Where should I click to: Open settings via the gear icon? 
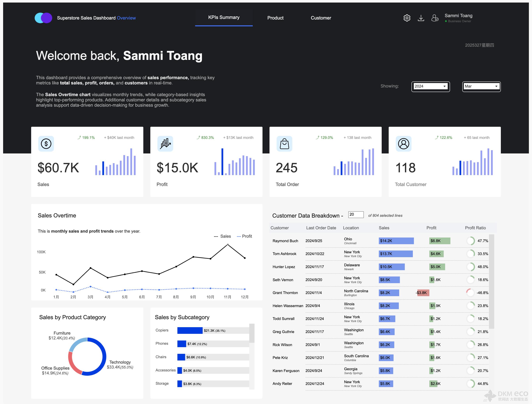click(x=407, y=18)
